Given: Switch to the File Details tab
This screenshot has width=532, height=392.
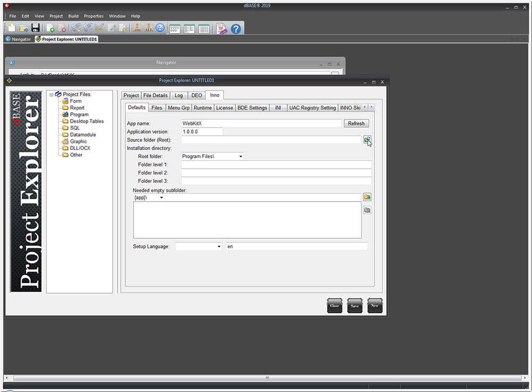Looking at the screenshot, I should pyautogui.click(x=155, y=95).
